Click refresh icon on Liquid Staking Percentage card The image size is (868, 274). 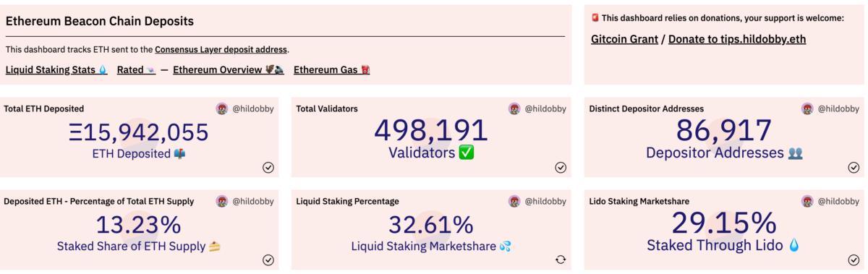[561, 260]
